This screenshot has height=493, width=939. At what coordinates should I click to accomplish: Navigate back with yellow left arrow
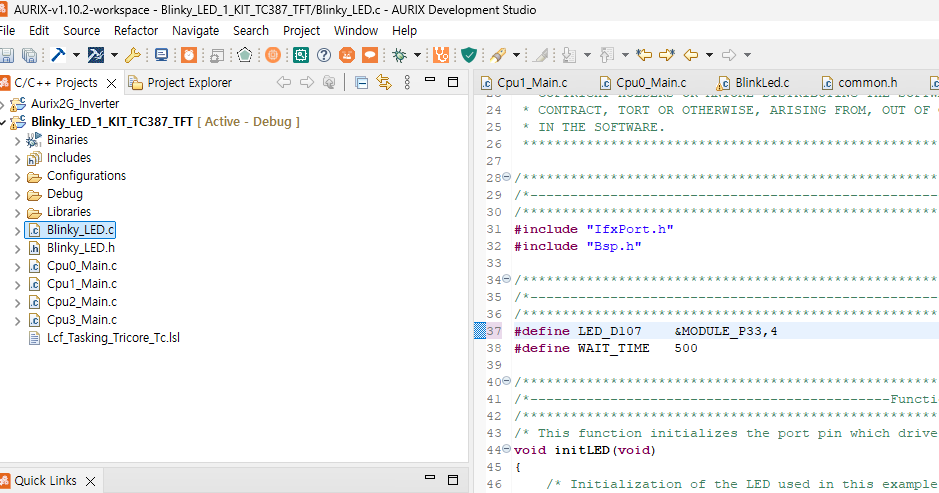click(x=691, y=55)
